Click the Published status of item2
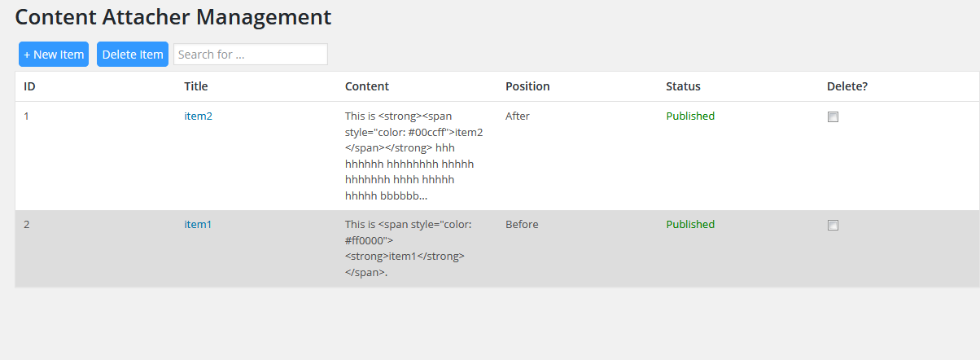The height and width of the screenshot is (360, 980). (690, 116)
